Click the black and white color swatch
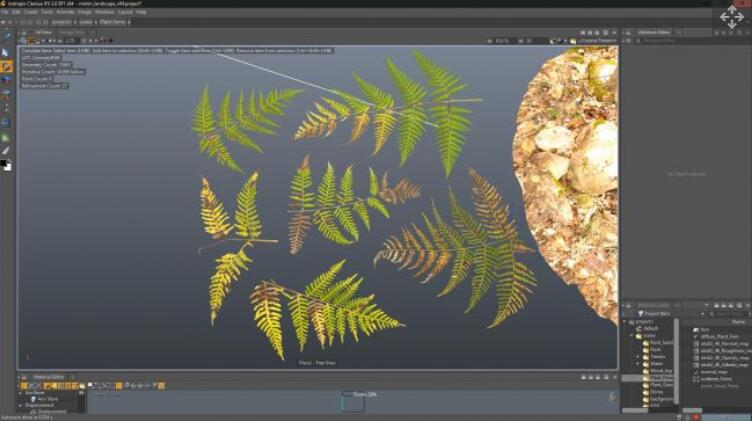 6,165
